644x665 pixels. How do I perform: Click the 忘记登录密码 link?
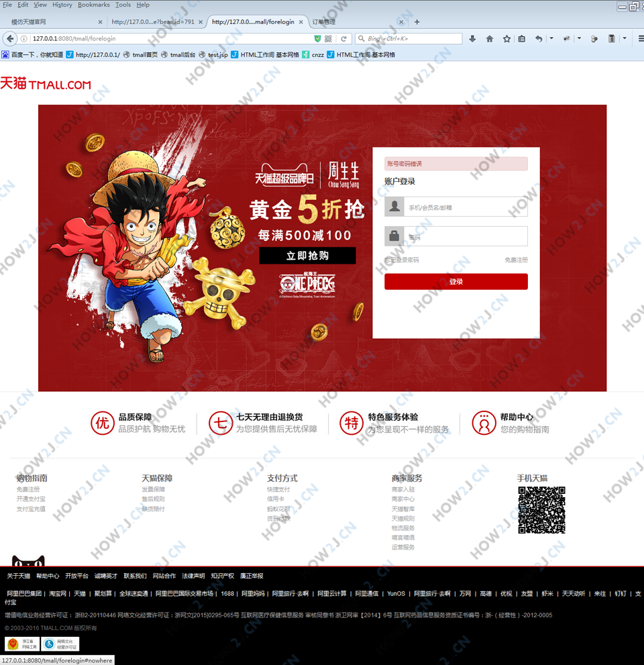(402, 260)
